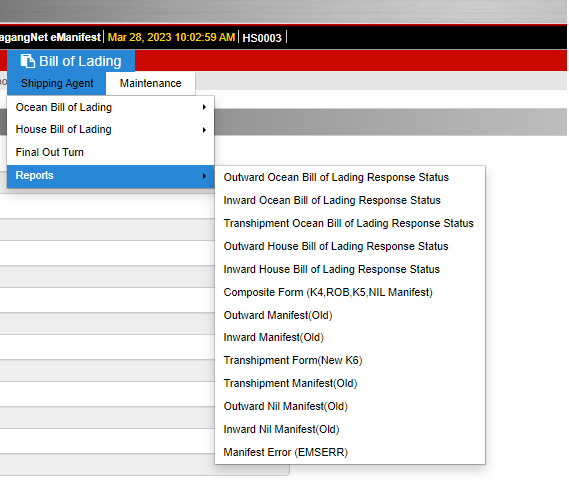Image resolution: width=569 pixels, height=491 pixels.
Task: Click the Bill of Lading module header
Action: [71, 61]
